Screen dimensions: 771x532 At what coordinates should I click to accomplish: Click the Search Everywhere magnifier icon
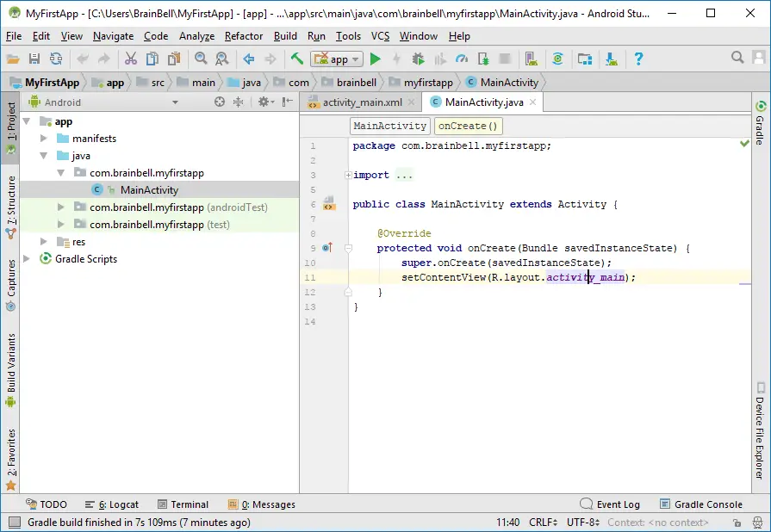click(737, 58)
